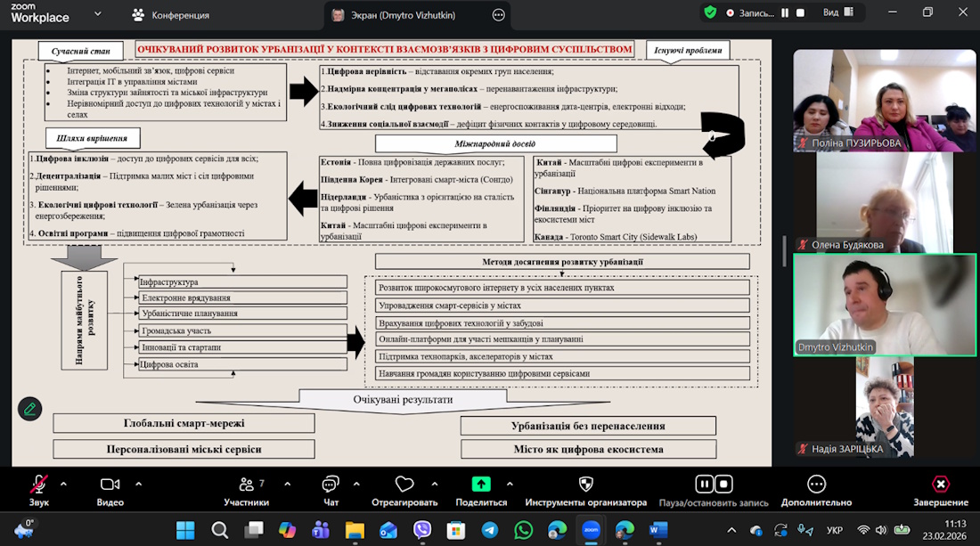Image resolution: width=980 pixels, height=546 pixels.
Task: Expand video options arrow next to Видео
Action: tap(138, 484)
